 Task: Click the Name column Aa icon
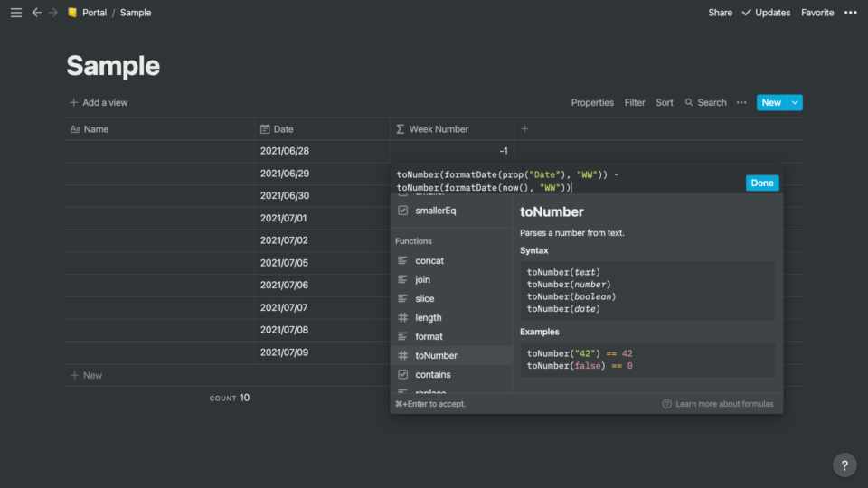pyautogui.click(x=75, y=129)
